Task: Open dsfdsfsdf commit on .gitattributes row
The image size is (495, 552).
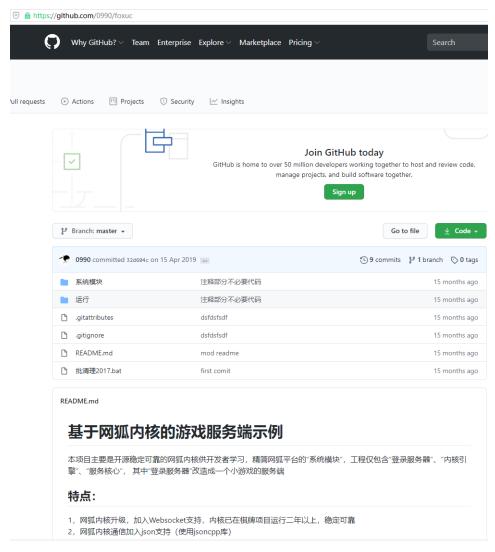Action: [214, 318]
